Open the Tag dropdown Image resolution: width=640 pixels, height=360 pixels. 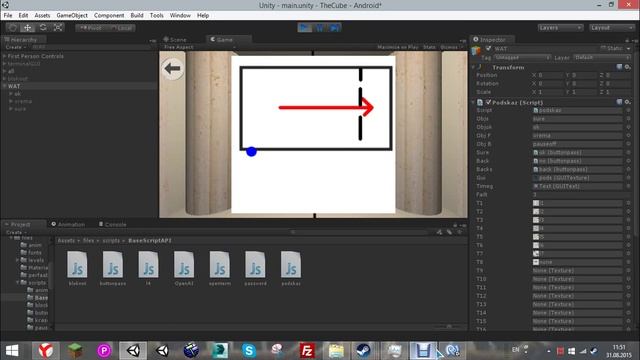[522, 58]
